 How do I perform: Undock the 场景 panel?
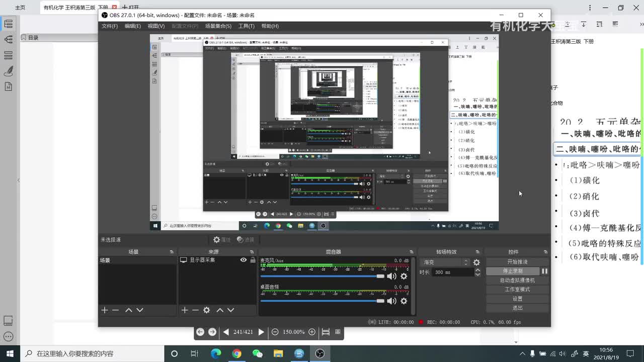pos(172,252)
